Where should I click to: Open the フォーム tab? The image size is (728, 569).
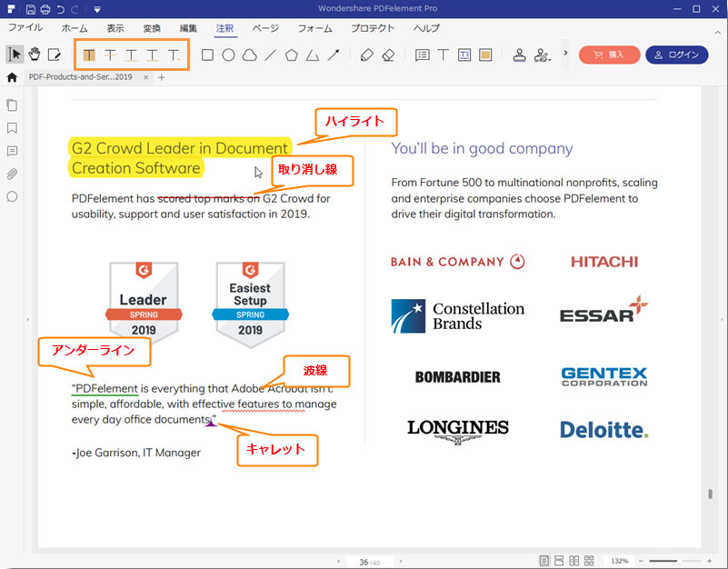tap(315, 28)
